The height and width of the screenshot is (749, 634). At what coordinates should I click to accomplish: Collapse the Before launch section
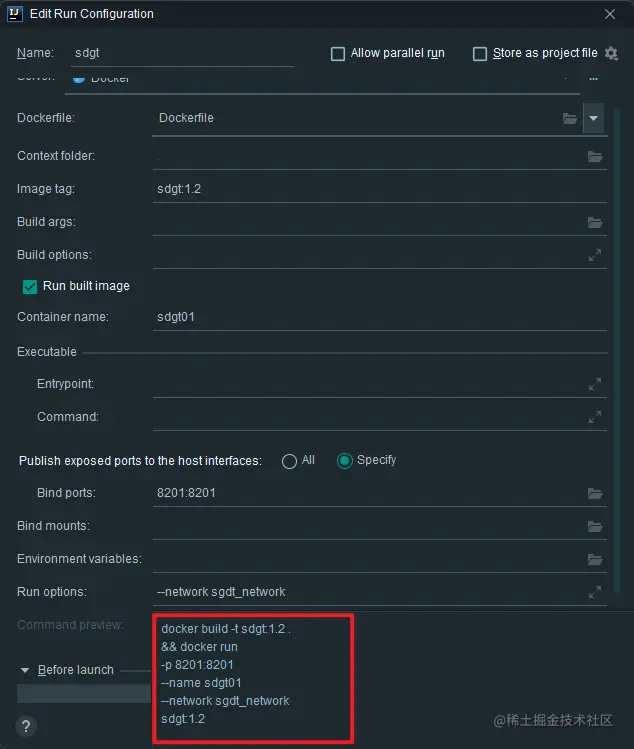coord(25,670)
